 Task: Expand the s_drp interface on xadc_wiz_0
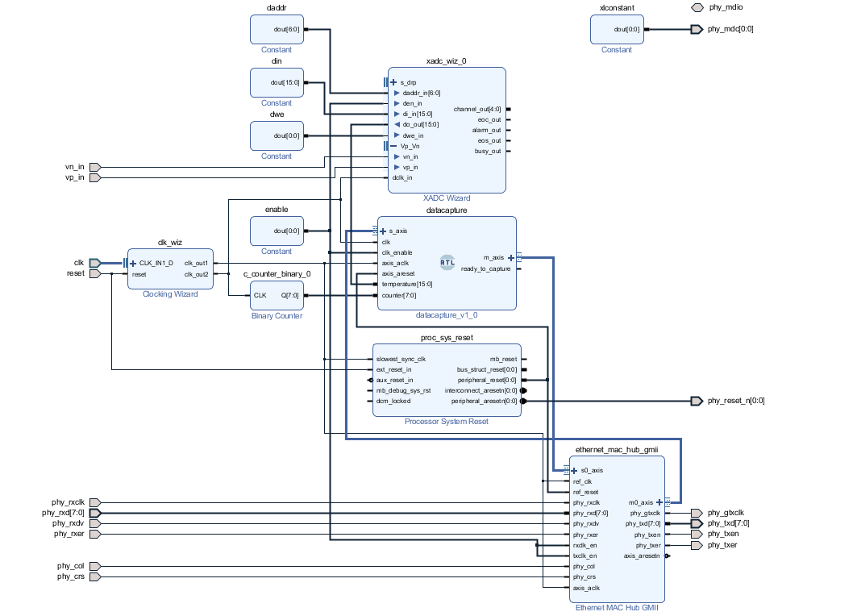[x=393, y=82]
